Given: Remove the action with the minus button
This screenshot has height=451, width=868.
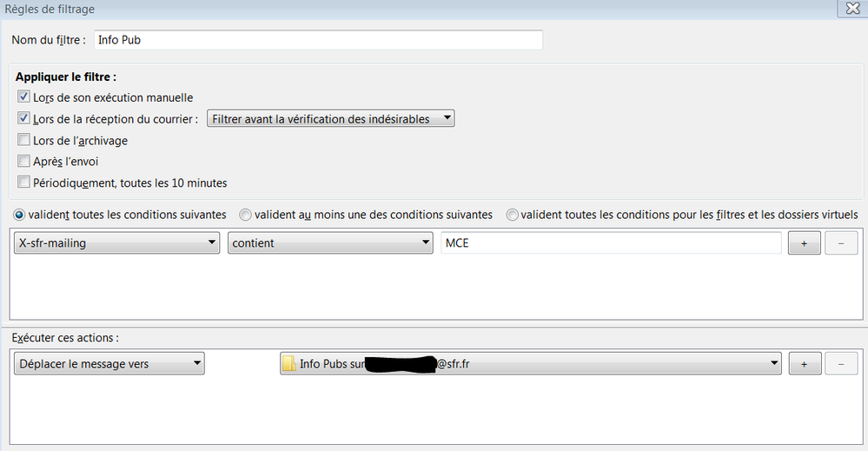Looking at the screenshot, I should coord(840,365).
